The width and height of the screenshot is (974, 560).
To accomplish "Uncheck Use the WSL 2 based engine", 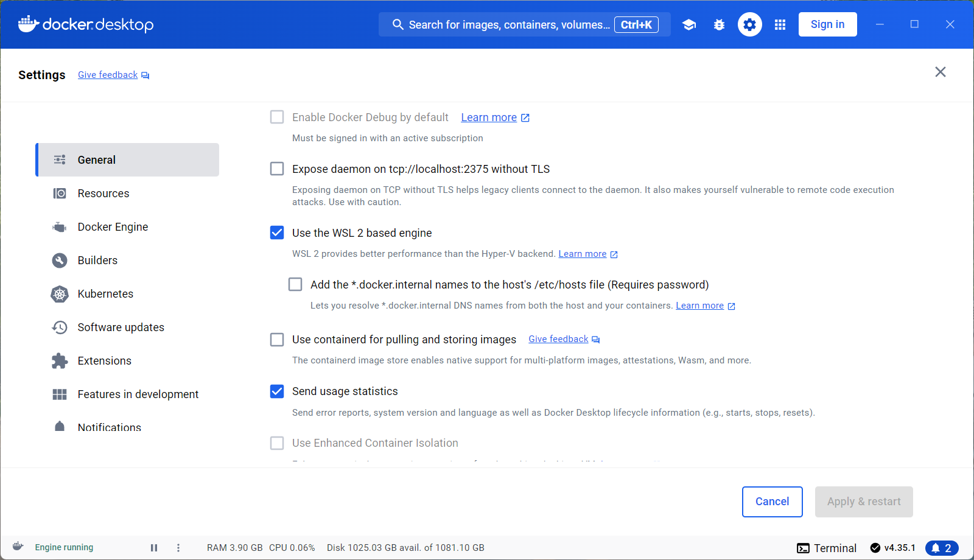I will [277, 233].
